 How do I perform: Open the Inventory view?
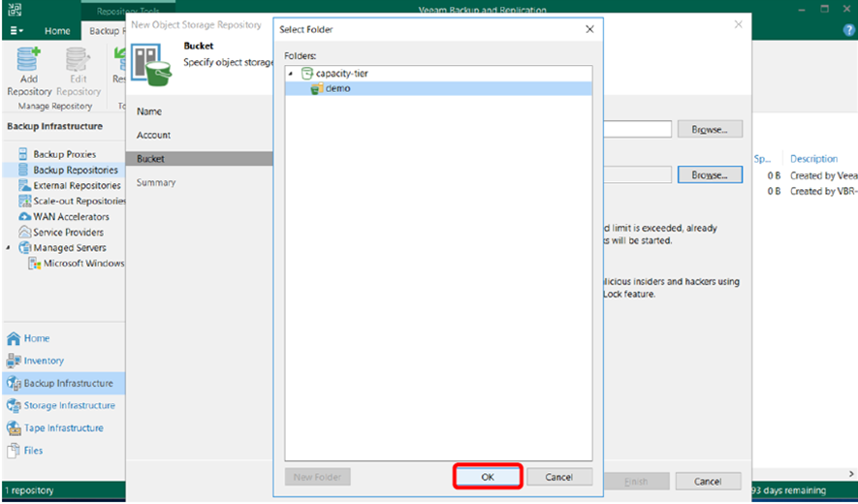pos(44,361)
